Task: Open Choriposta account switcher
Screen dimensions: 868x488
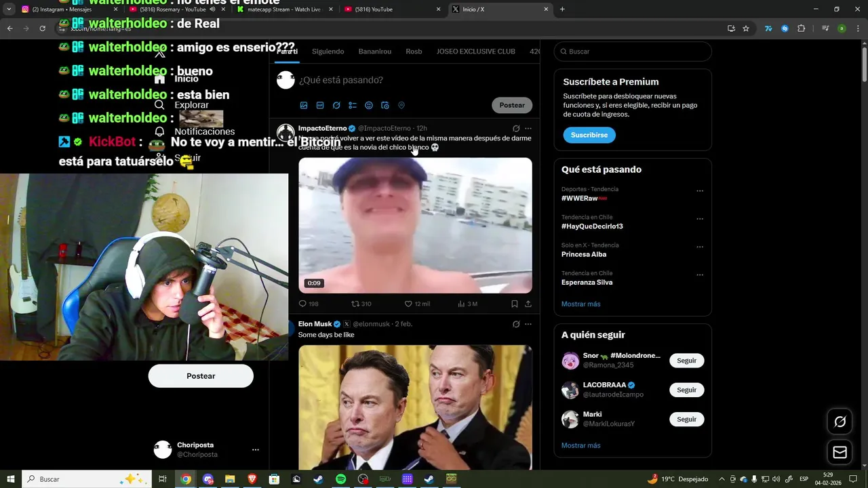Action: [x=207, y=449]
